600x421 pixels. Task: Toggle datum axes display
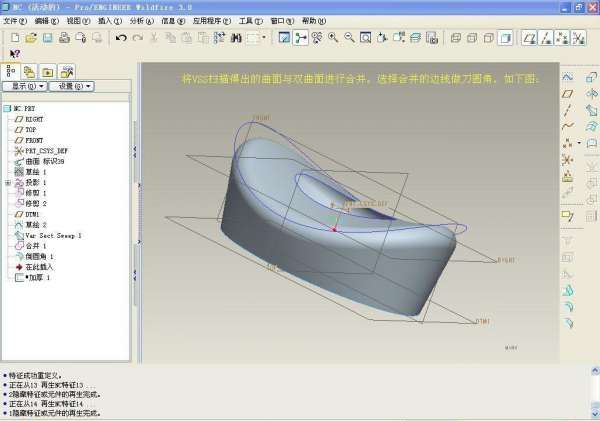pyautogui.click(x=546, y=38)
